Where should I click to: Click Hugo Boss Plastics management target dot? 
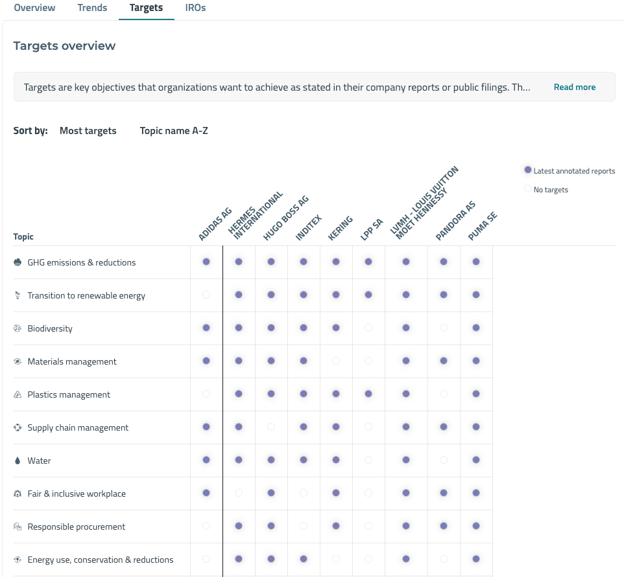[x=271, y=394]
